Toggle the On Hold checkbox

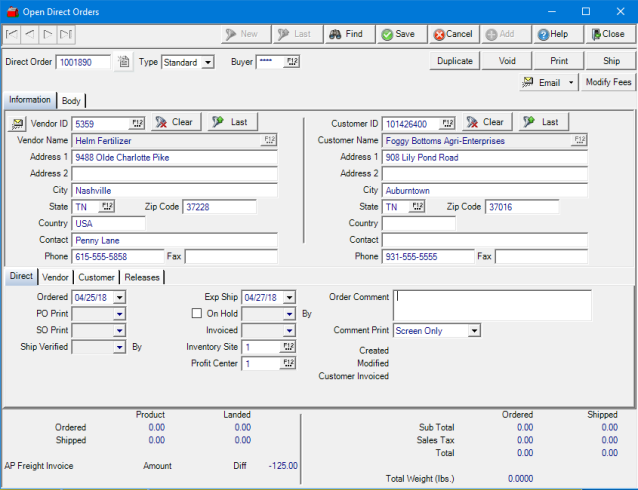pos(197,314)
